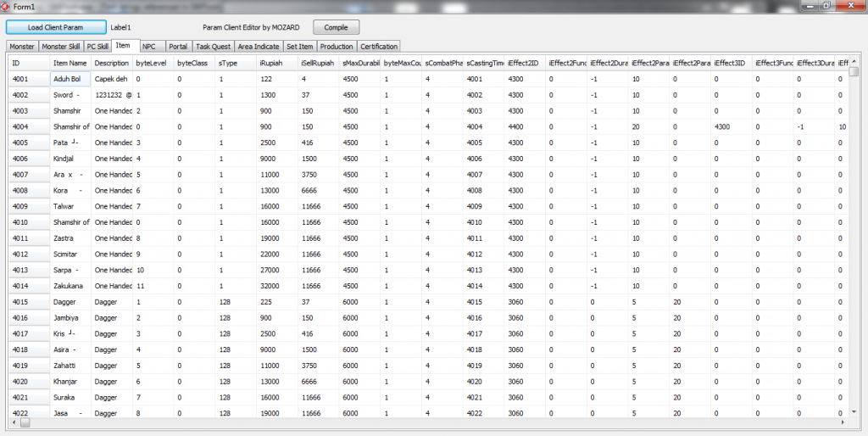The image size is (868, 436).
Task: Open the Certification tab
Action: tap(378, 47)
